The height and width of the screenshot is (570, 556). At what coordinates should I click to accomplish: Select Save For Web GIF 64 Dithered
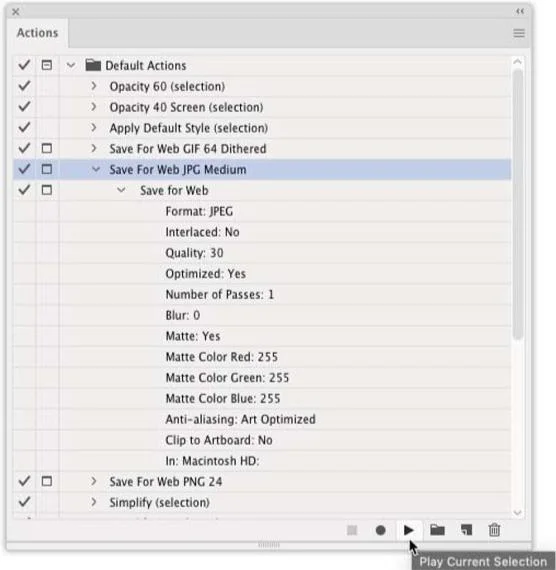click(188, 149)
